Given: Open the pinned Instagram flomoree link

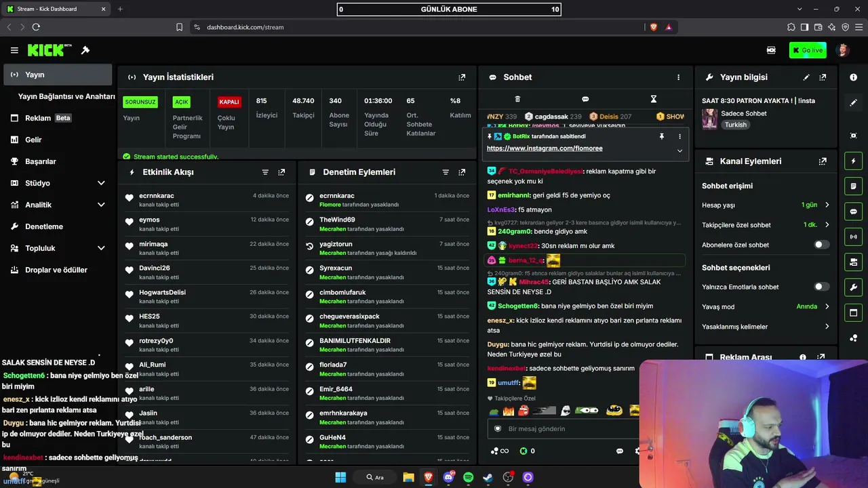Looking at the screenshot, I should [545, 148].
